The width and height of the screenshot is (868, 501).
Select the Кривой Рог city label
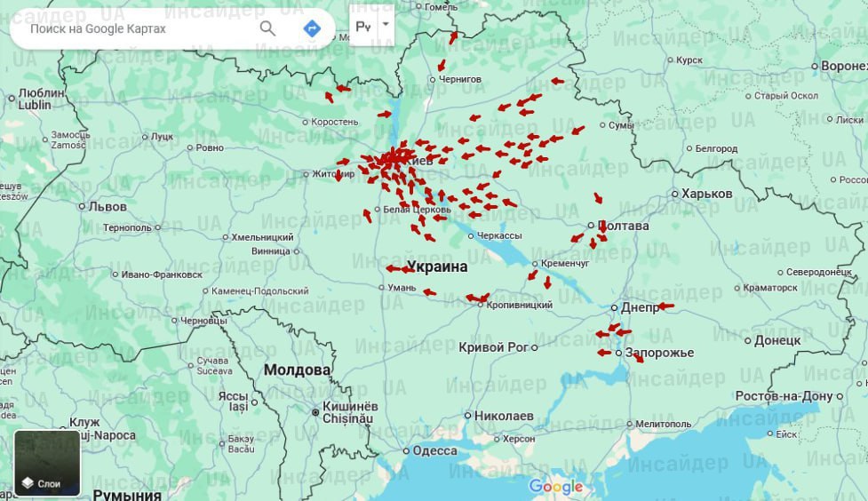click(x=493, y=347)
